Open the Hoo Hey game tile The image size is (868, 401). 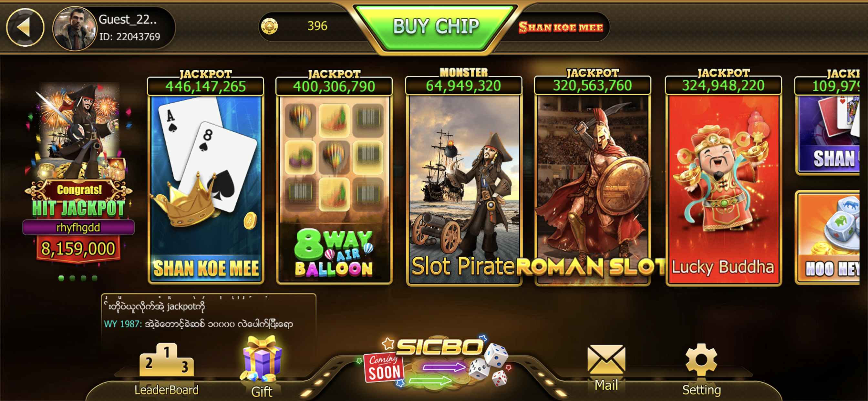828,238
